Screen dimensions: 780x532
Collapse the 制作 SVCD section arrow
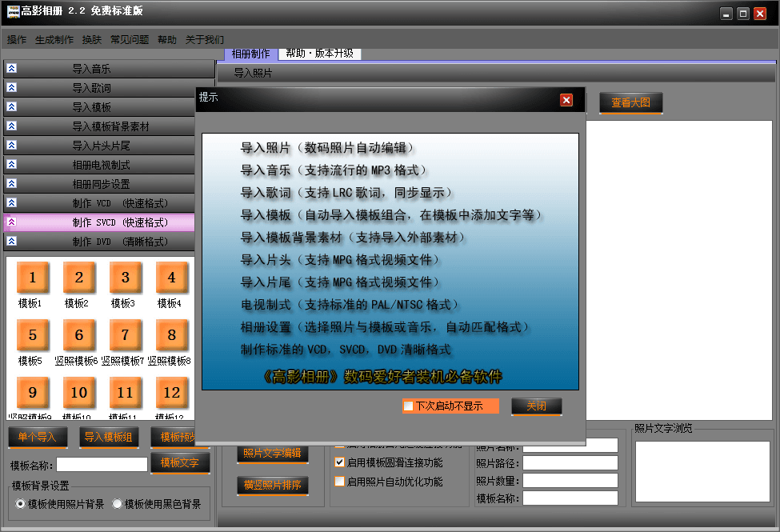12,222
